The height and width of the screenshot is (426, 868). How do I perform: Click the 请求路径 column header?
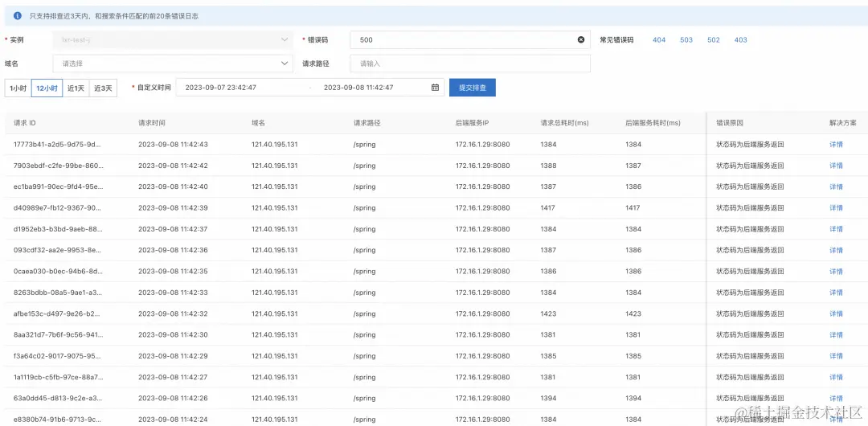click(x=367, y=123)
